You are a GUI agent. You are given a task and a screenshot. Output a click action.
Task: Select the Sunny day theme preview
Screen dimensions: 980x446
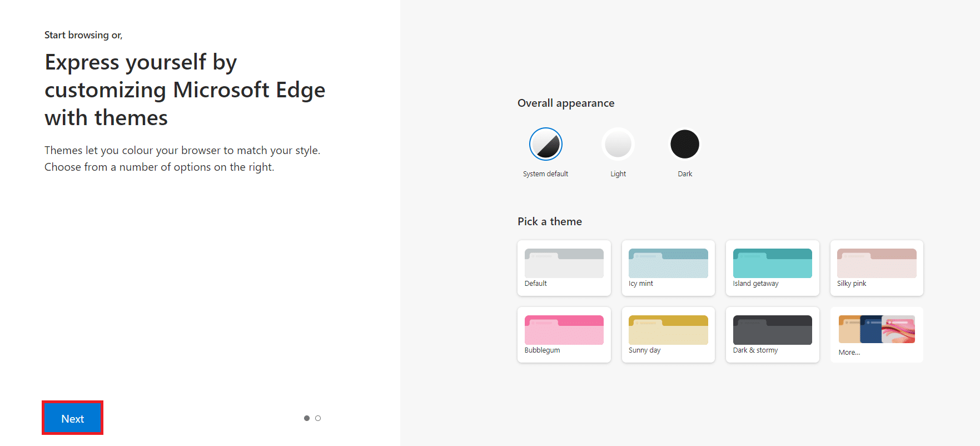pyautogui.click(x=668, y=330)
